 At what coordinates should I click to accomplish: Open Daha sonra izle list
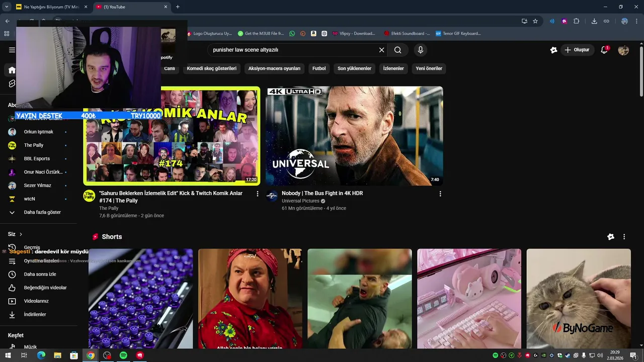coord(38,275)
